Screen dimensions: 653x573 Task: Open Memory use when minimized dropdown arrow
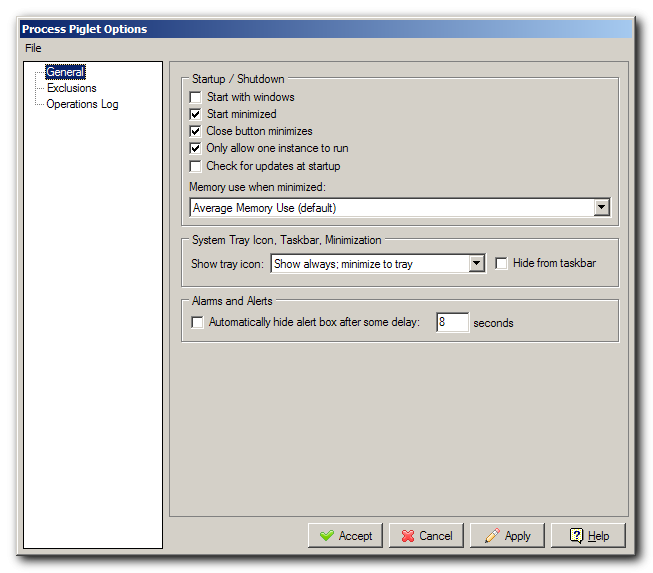tap(601, 207)
